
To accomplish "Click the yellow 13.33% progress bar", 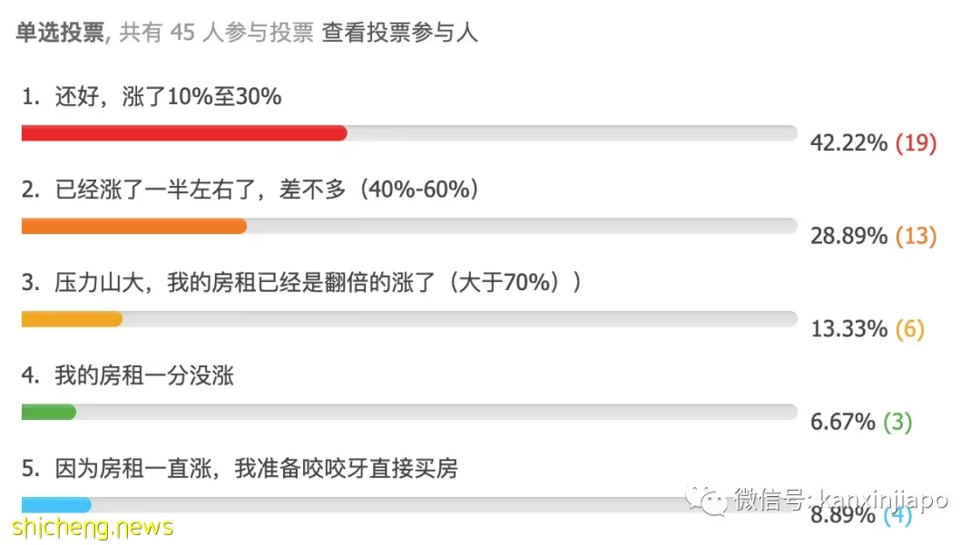I will pos(72,319).
